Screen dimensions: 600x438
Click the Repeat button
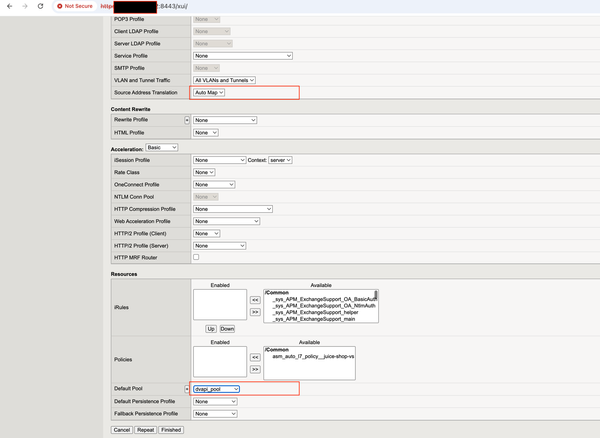[145, 430]
